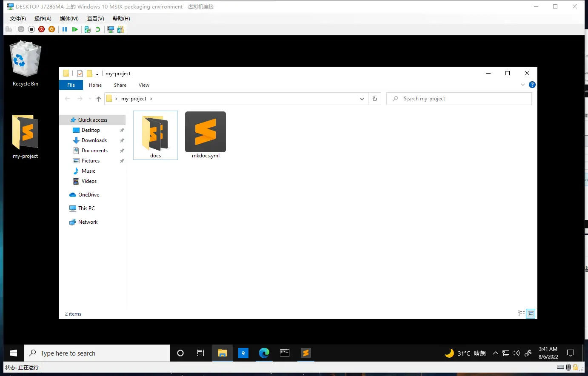Switch to details view toggle
The width and height of the screenshot is (588, 376).
[x=521, y=314]
